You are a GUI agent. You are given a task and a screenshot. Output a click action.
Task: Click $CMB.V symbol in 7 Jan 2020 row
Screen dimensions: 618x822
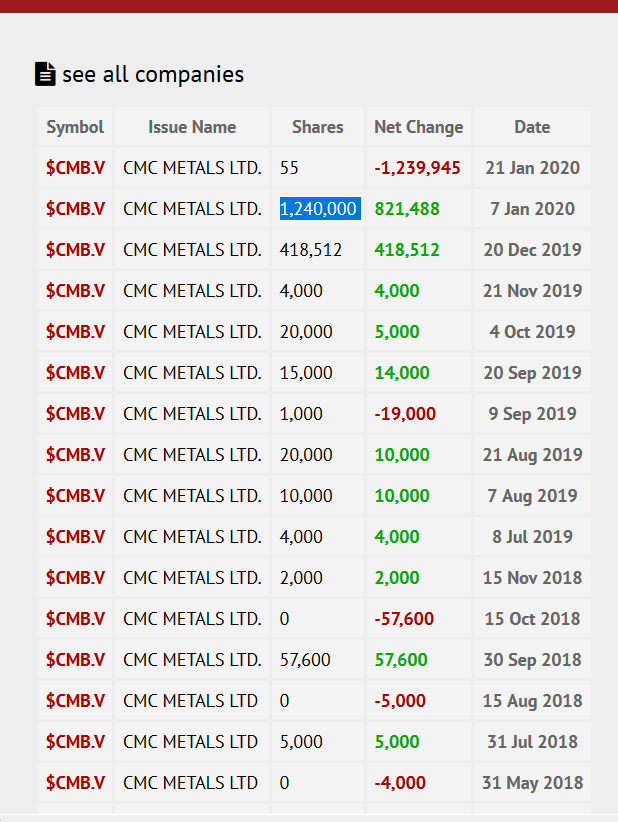pos(76,209)
